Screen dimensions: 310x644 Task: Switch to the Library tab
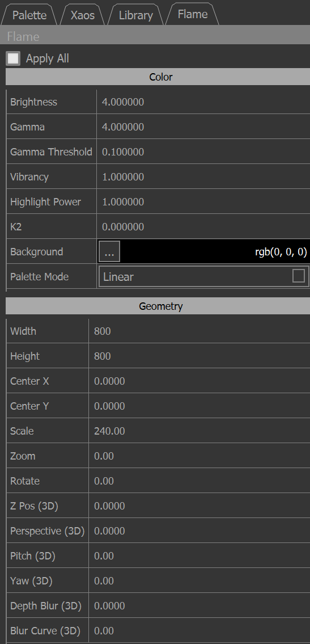[135, 16]
